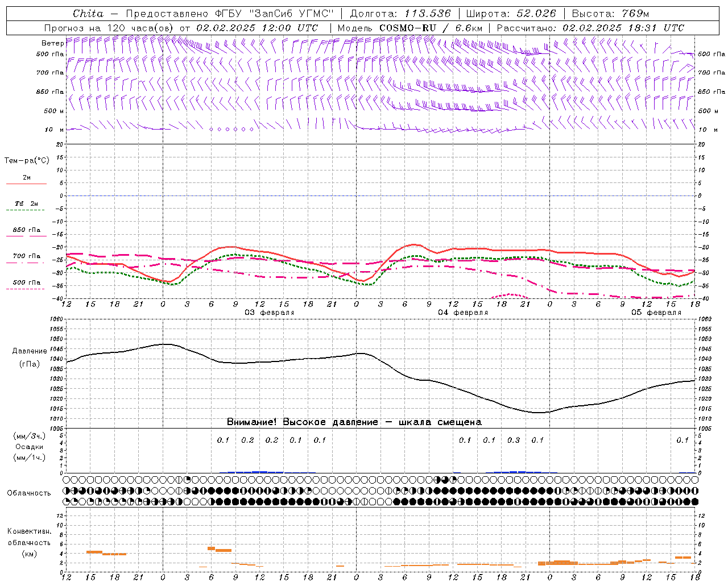Click the "Тем-ра(°C)" axis label
The height and width of the screenshot is (582, 728).
[27, 161]
